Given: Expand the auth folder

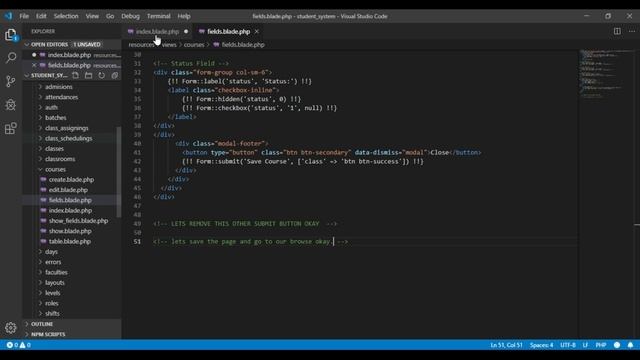Looking at the screenshot, I should point(51,107).
